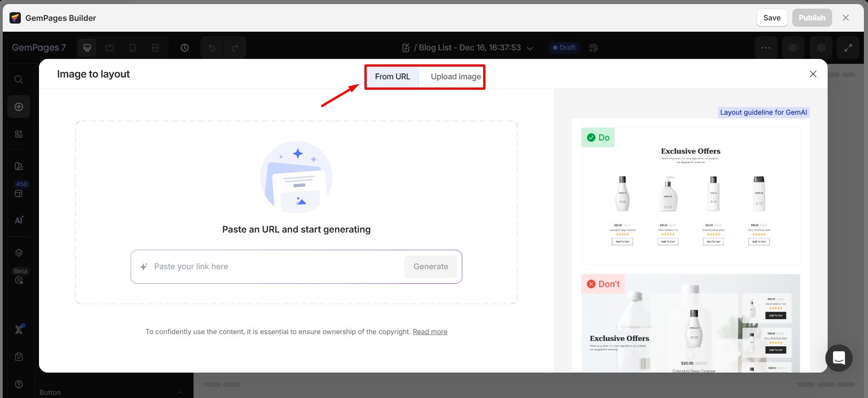The image size is (868, 398).
Task: Preview page with the eye icon
Action: pyautogui.click(x=793, y=48)
